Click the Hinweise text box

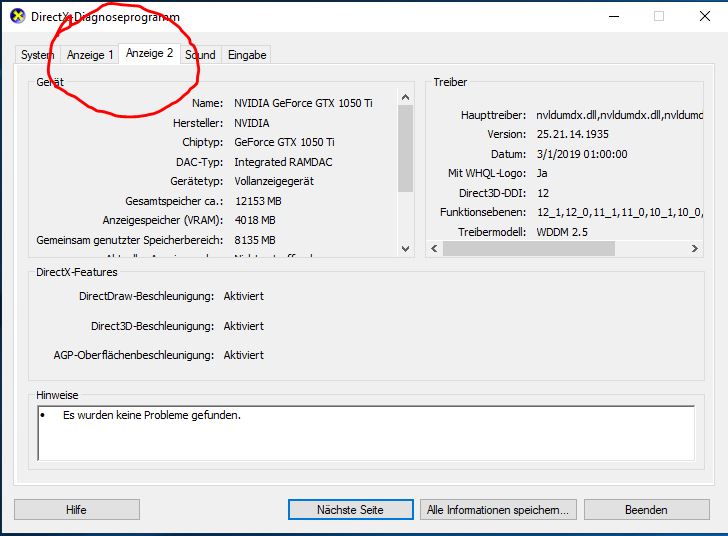[x=366, y=433]
